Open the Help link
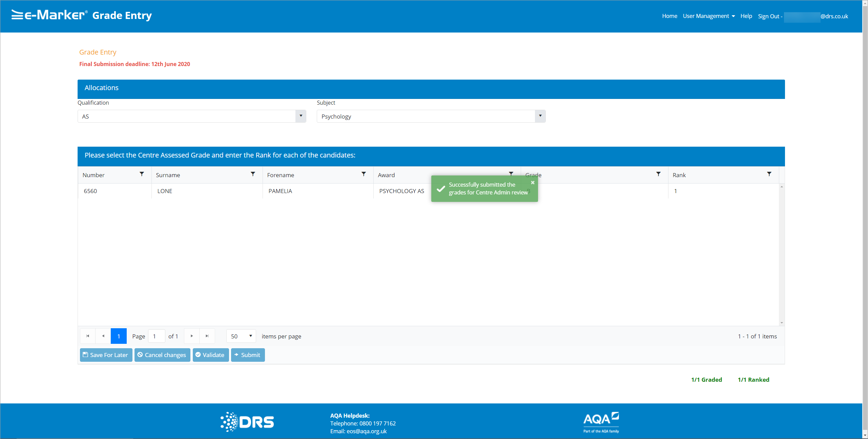The image size is (868, 439). point(746,16)
